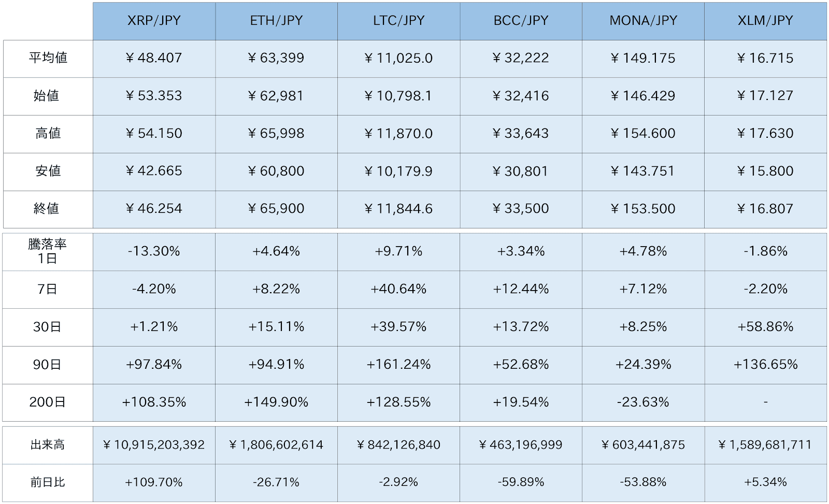The height and width of the screenshot is (504, 829).
Task: Click the XLM 90-day change +136.65%
Action: pyautogui.click(x=765, y=365)
